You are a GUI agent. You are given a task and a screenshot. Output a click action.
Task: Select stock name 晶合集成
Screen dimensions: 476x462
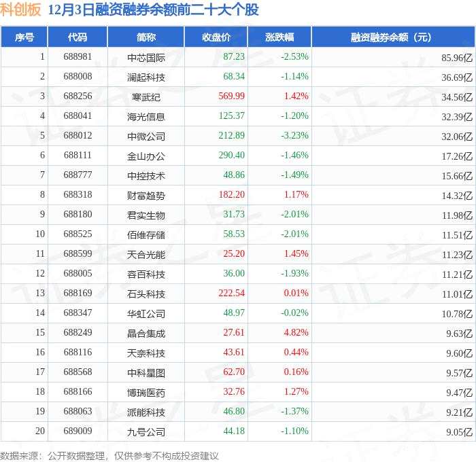146,334
